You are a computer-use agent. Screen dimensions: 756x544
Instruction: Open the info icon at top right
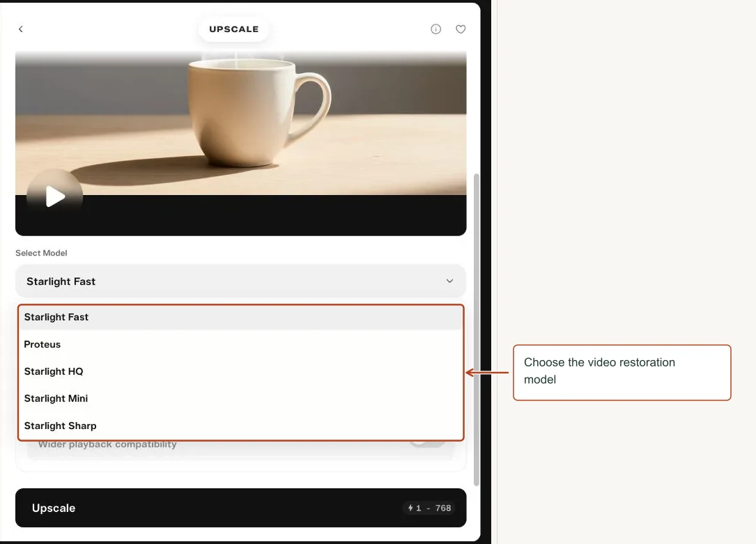pos(435,29)
